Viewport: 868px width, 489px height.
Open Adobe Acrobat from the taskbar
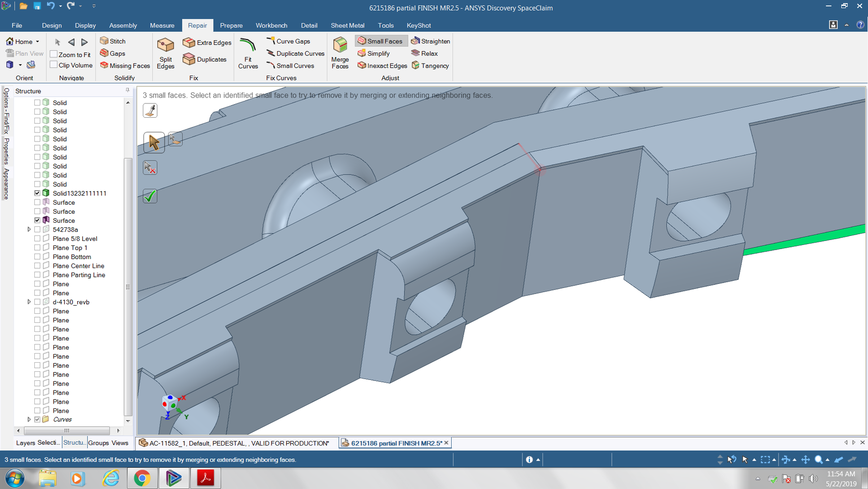point(205,478)
